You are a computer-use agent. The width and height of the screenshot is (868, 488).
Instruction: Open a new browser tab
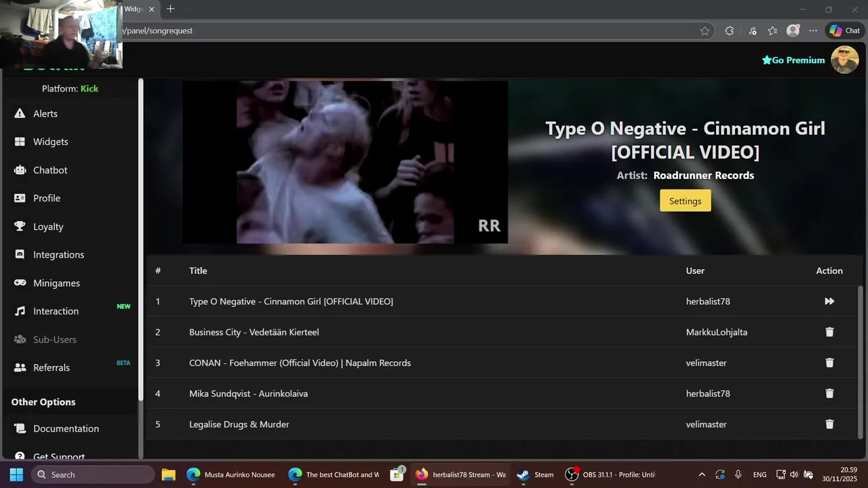170,9
